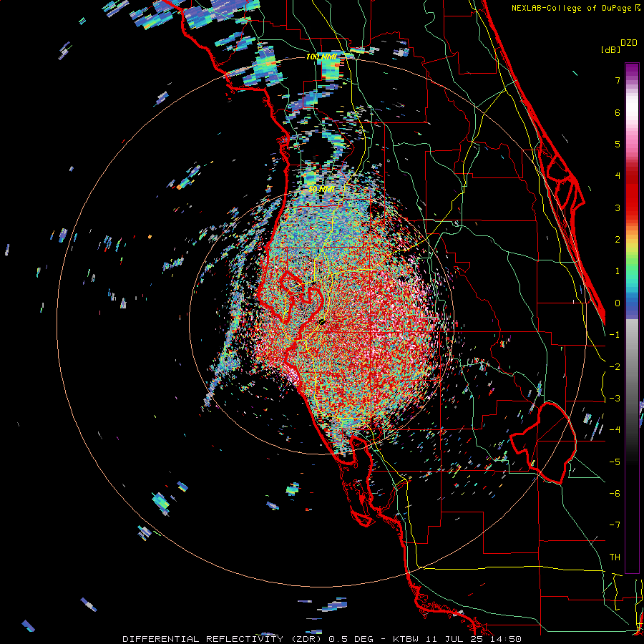Click the 4 value on the color scale
Viewport: 644px width, 644px height.
click(x=618, y=176)
